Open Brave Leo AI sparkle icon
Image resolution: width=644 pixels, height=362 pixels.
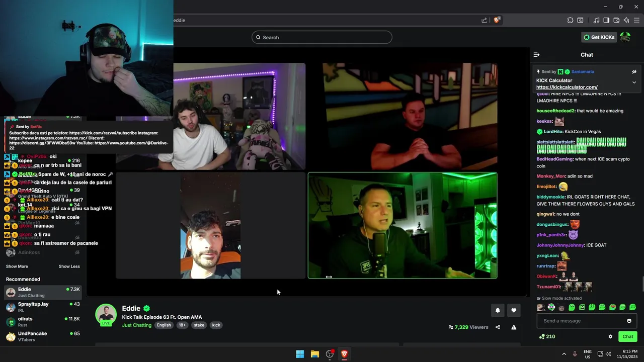pyautogui.click(x=626, y=20)
